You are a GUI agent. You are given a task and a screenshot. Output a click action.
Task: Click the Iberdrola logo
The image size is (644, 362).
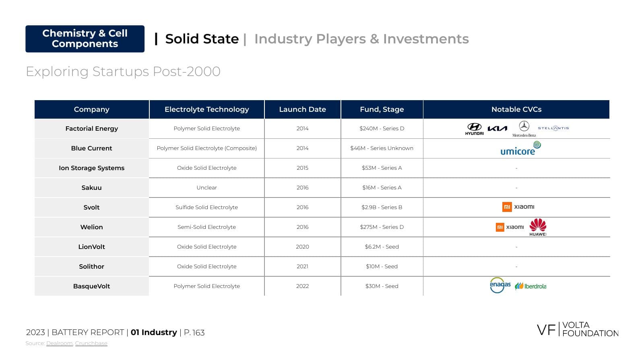(x=530, y=286)
